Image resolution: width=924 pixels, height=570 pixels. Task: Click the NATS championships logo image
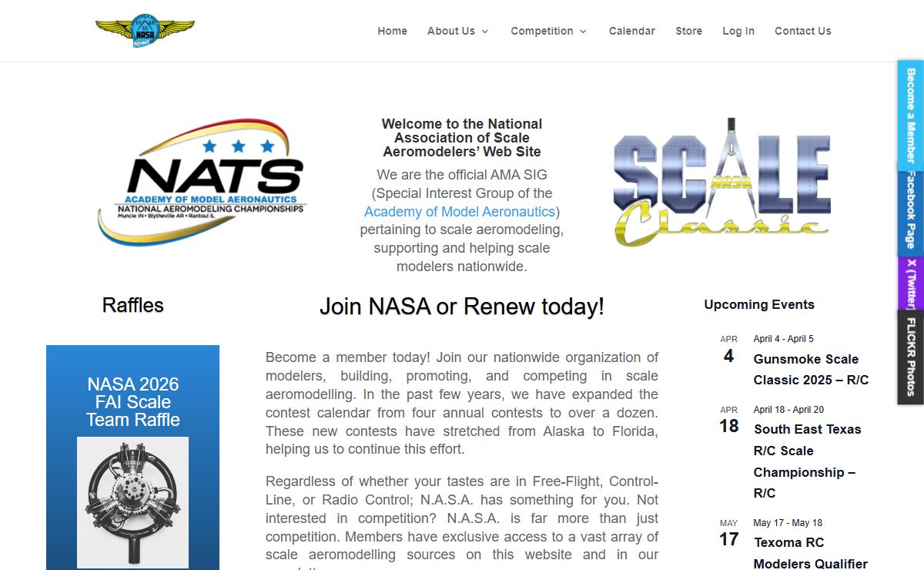pyautogui.click(x=201, y=182)
